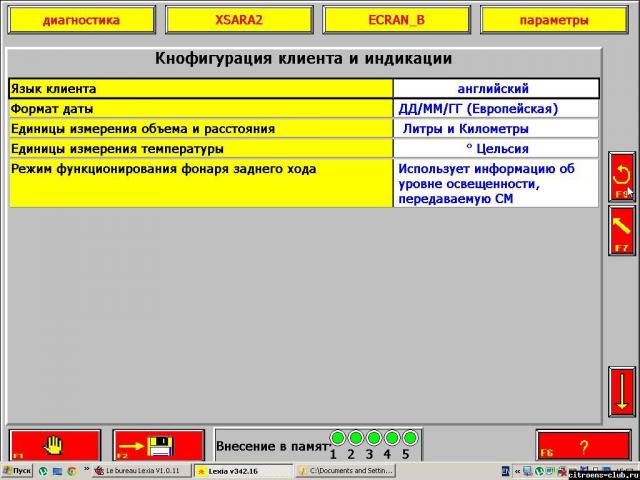Image resolution: width=640 pixels, height=480 pixels.
Task: Change the ДД/ММ/ГГ (Европейская) date format
Action: pos(496,109)
